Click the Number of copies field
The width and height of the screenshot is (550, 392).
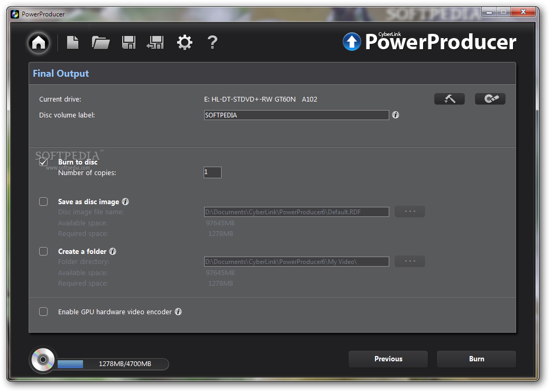coord(213,172)
